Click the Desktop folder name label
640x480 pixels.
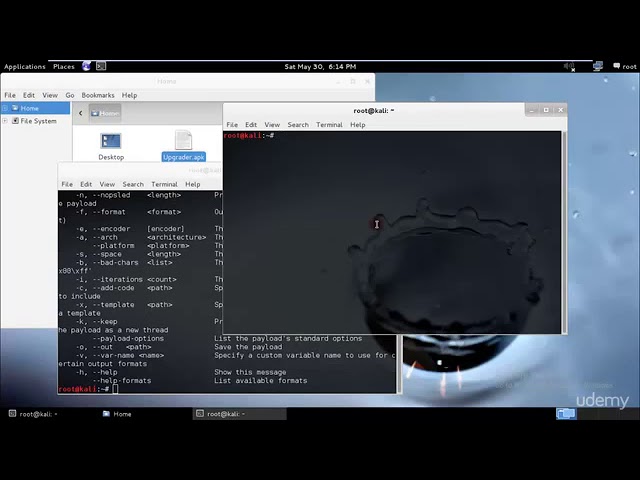pos(111,157)
